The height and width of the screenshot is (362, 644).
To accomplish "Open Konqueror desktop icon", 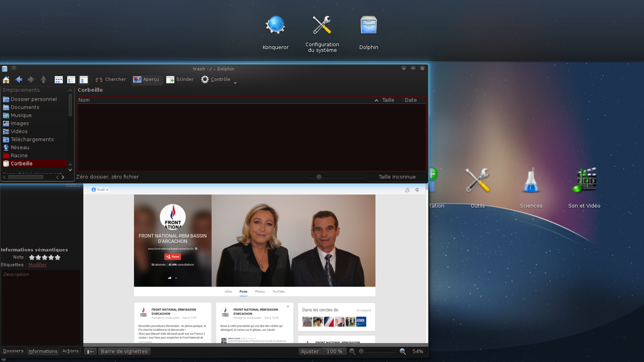I will [x=275, y=33].
